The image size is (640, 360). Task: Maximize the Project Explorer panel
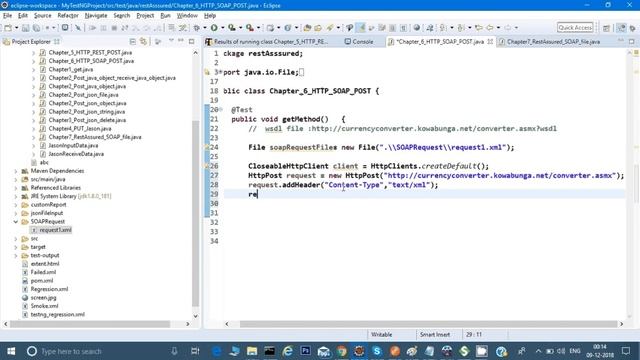[x=191, y=41]
